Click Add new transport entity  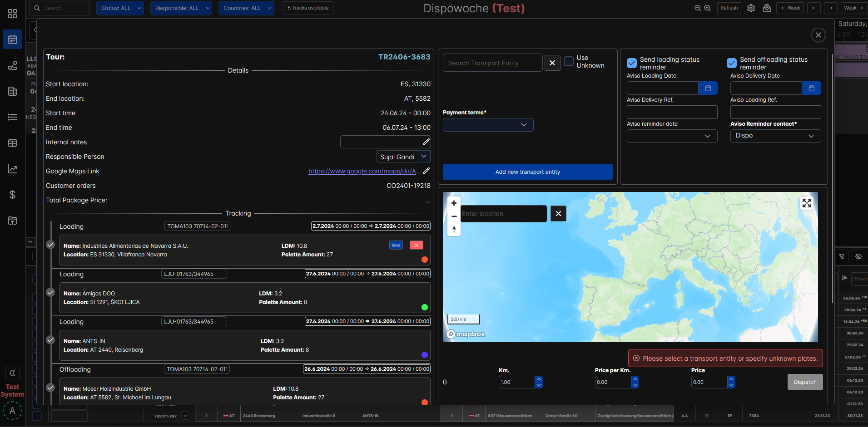coord(527,172)
